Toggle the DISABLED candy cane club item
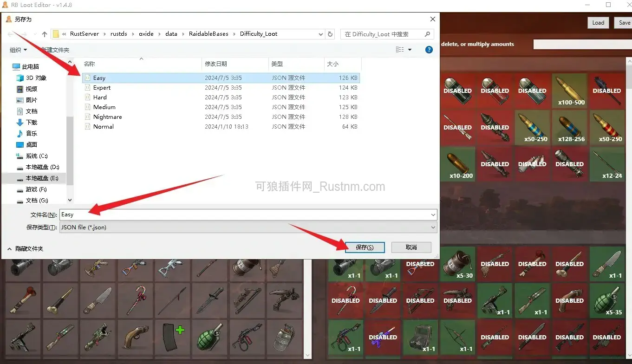632x364 pixels. [x=345, y=300]
